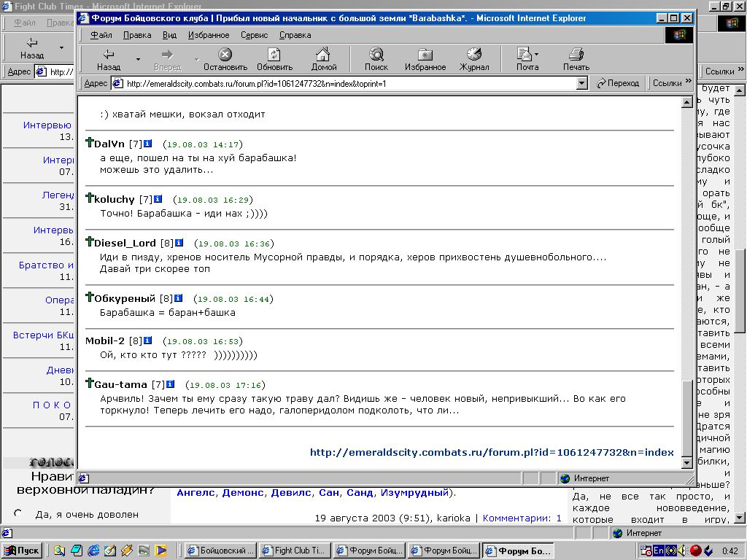Open the Mail (Почта) dropdown arrow

pos(537,54)
